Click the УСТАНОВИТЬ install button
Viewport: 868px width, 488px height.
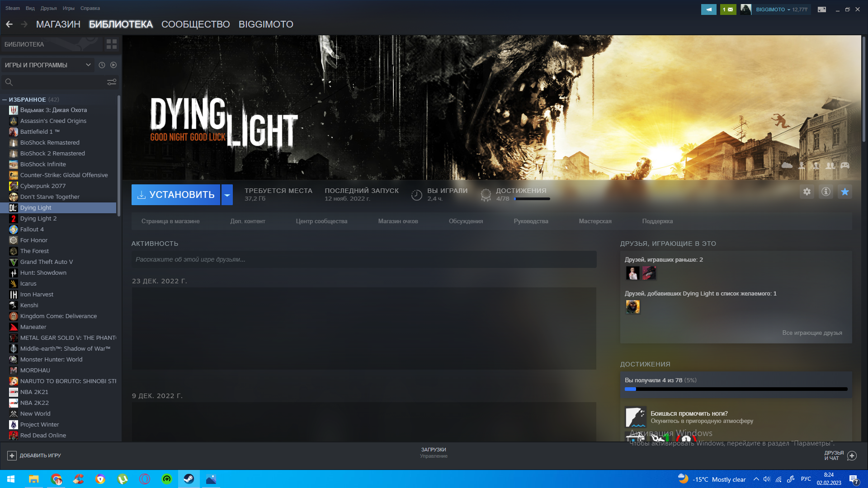(176, 195)
